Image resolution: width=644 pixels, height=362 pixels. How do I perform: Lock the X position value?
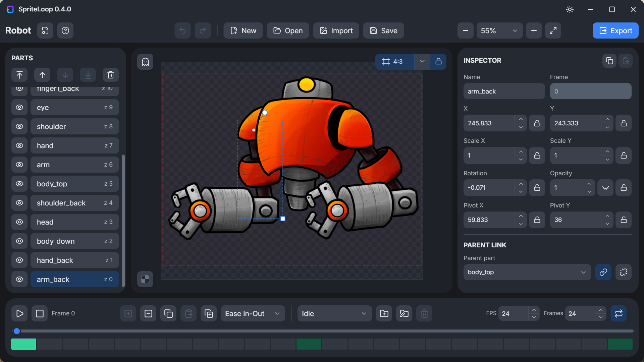[537, 123]
